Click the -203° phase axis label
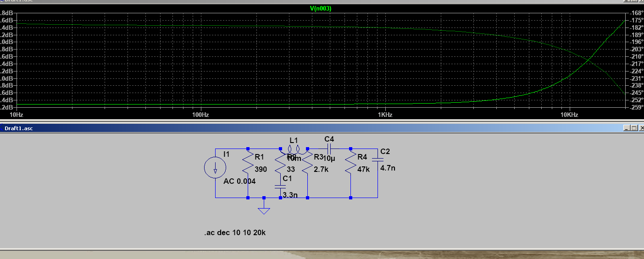 pyautogui.click(x=635, y=49)
